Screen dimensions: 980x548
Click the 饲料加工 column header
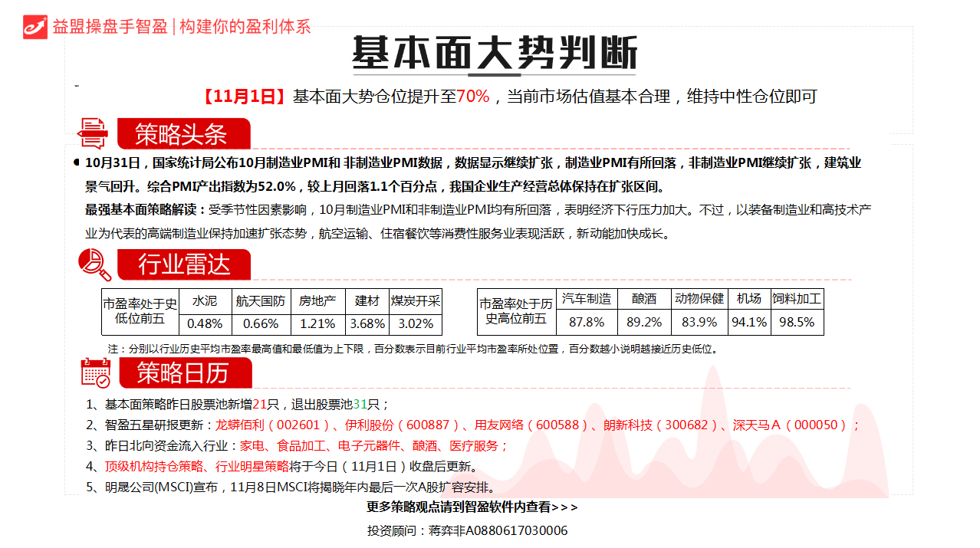(797, 299)
